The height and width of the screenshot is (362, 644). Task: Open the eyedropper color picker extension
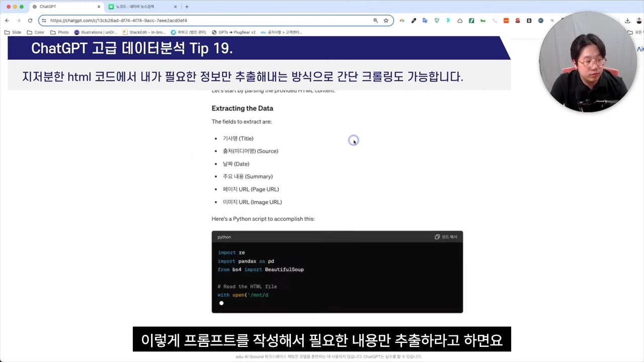(x=414, y=21)
